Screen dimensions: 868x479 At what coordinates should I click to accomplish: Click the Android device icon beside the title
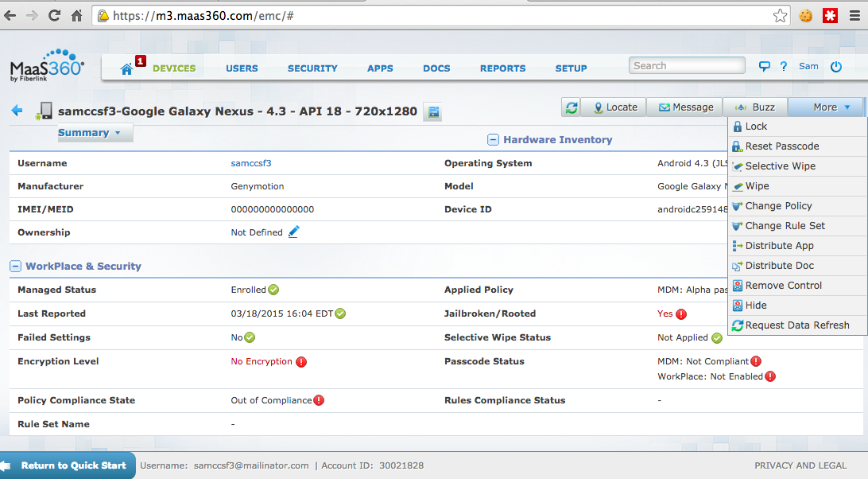click(x=44, y=111)
